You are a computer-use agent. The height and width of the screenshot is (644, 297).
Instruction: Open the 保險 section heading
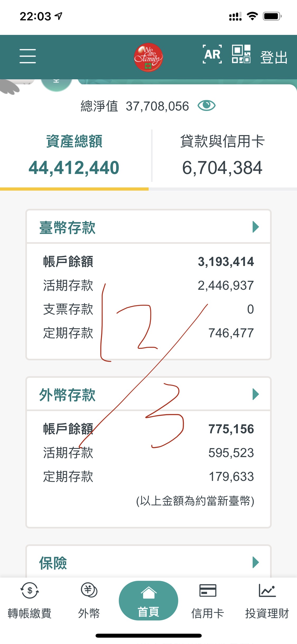tap(53, 563)
